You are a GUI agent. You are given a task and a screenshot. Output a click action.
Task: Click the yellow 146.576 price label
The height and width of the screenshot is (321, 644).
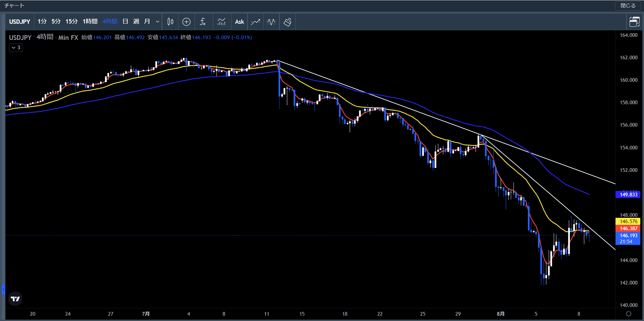pyautogui.click(x=628, y=221)
